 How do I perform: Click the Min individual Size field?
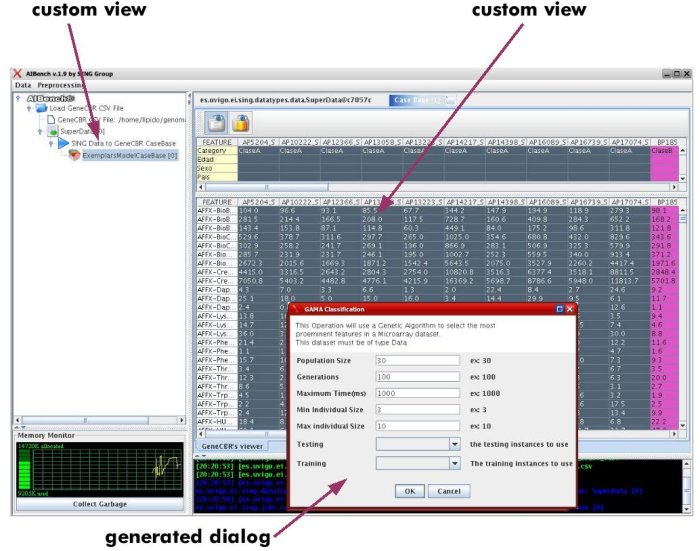(417, 409)
